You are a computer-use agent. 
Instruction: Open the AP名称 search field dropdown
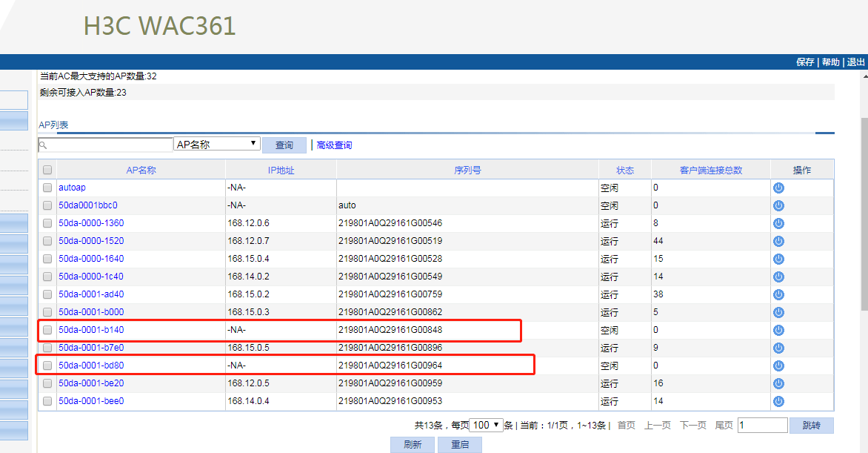pos(217,144)
